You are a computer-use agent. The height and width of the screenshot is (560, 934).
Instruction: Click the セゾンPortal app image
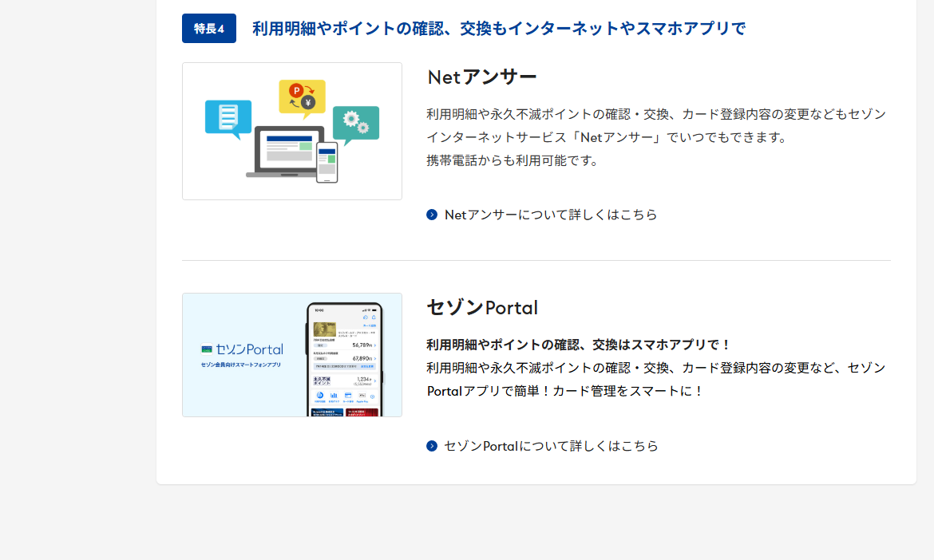coord(292,355)
